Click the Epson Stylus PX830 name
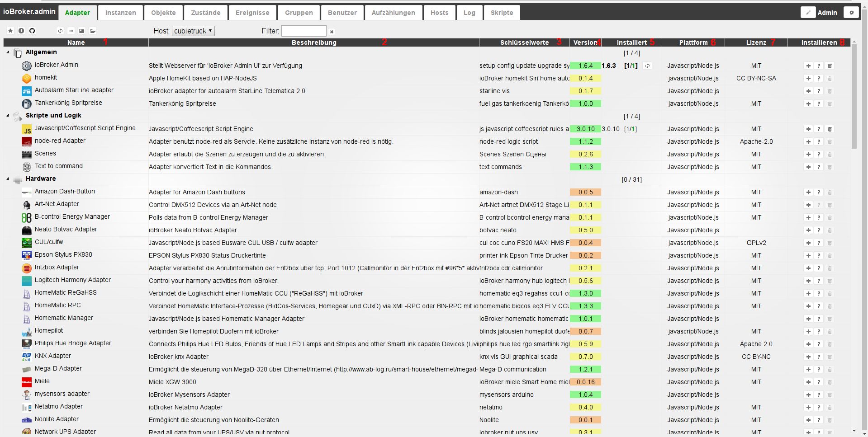This screenshot has height=437, width=868. pyautogui.click(x=63, y=254)
